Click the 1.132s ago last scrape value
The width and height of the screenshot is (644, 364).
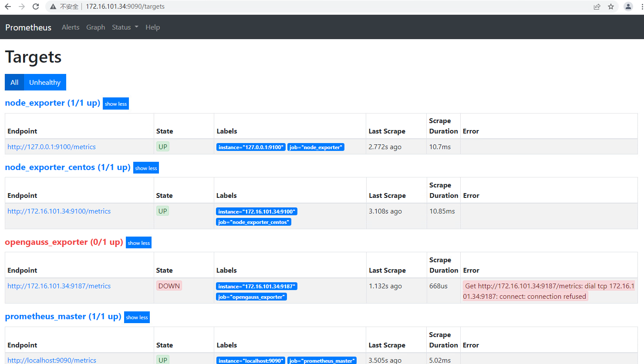pyautogui.click(x=385, y=286)
